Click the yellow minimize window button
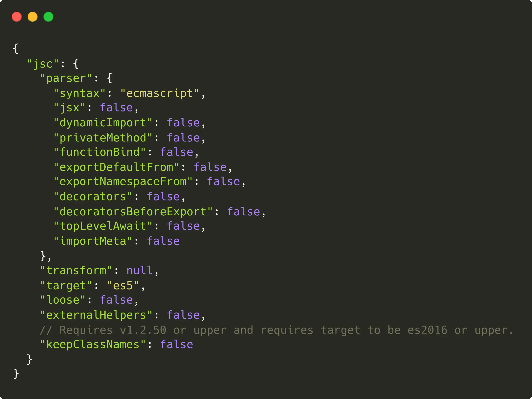Screen dimensions: 532x399 (33, 17)
